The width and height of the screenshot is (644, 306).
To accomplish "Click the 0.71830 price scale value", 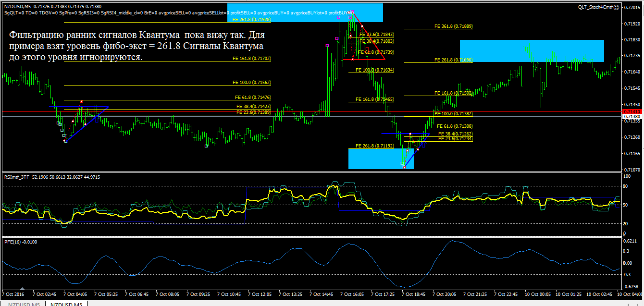I will pyautogui.click(x=633, y=40).
